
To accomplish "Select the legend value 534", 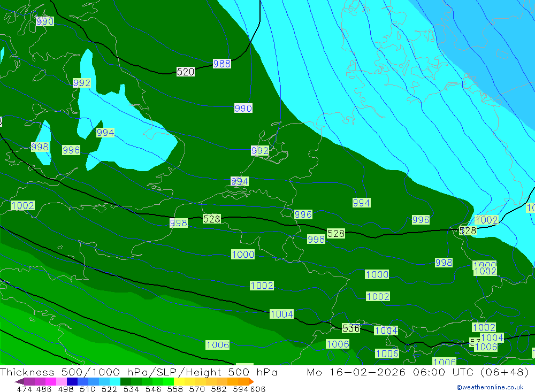I will 131,389.
